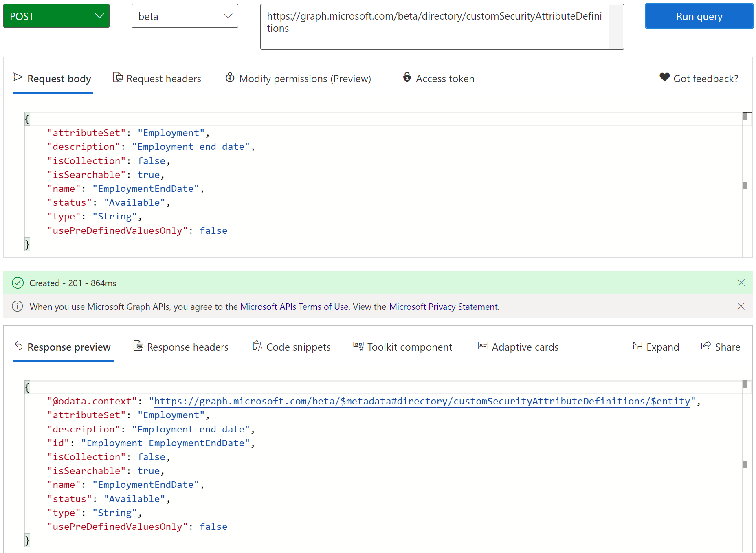Click the Run query button
The image size is (756, 553).
[699, 16]
